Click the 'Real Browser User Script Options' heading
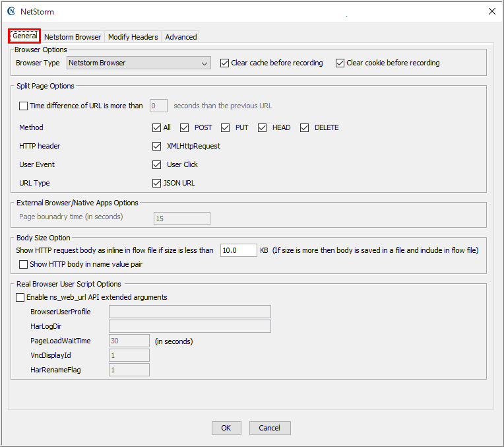This screenshot has height=447, width=504. [x=69, y=284]
